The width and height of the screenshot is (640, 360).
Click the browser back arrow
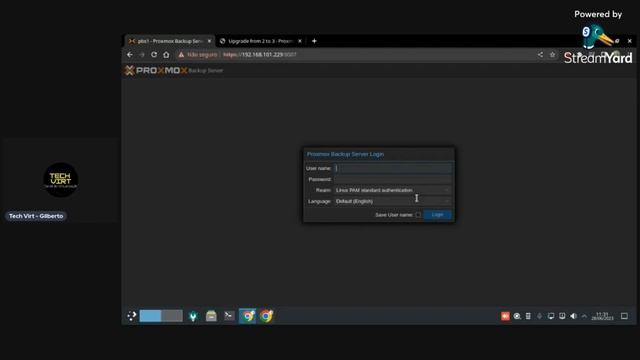pyautogui.click(x=130, y=54)
